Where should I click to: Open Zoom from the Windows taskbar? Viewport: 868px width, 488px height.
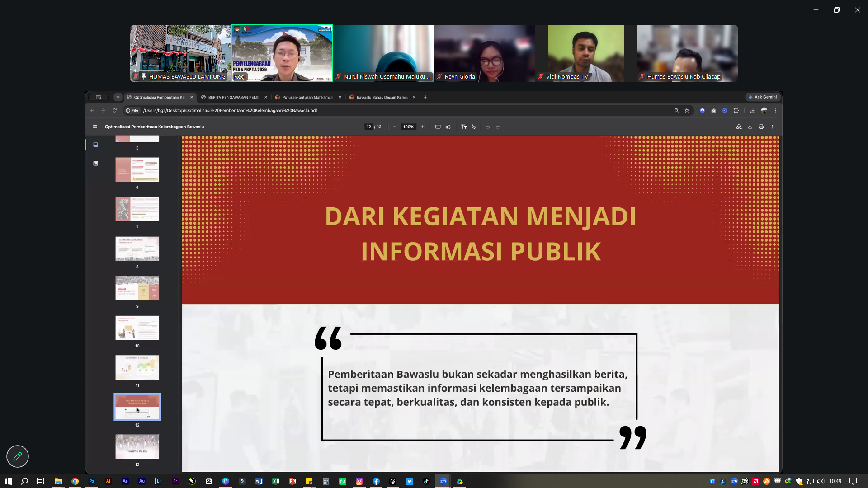point(443,481)
